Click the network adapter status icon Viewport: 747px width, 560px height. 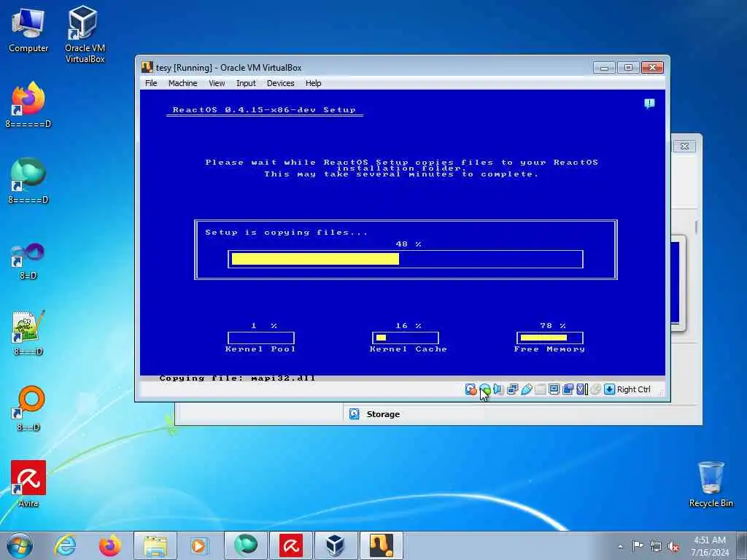coord(513,389)
